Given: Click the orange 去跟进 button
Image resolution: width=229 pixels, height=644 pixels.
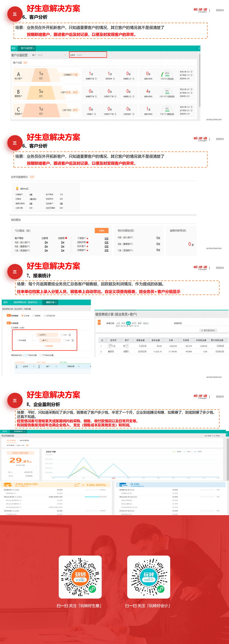Looking at the screenshot, I should pos(102,230).
